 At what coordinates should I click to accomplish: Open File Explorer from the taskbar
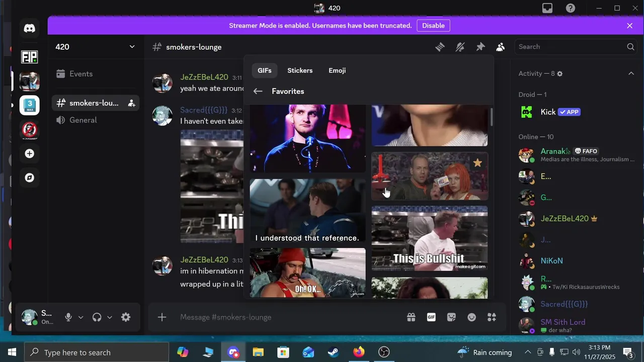258,352
